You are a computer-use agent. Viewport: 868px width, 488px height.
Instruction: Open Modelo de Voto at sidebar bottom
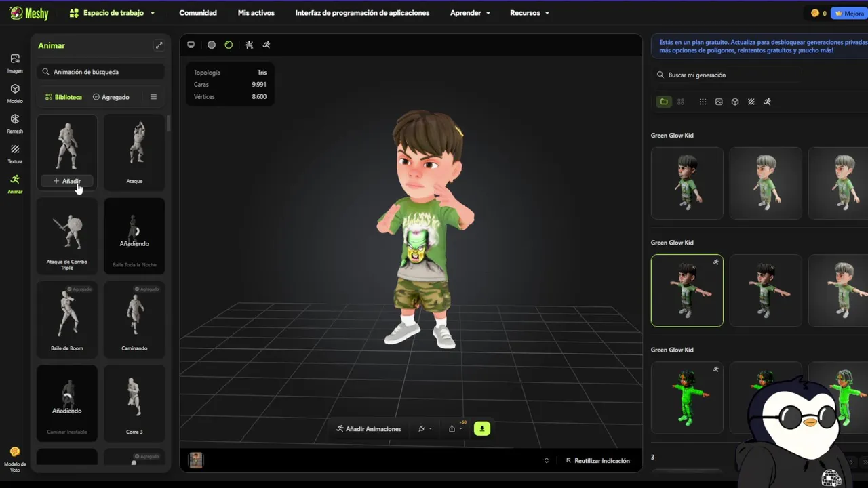point(15,459)
